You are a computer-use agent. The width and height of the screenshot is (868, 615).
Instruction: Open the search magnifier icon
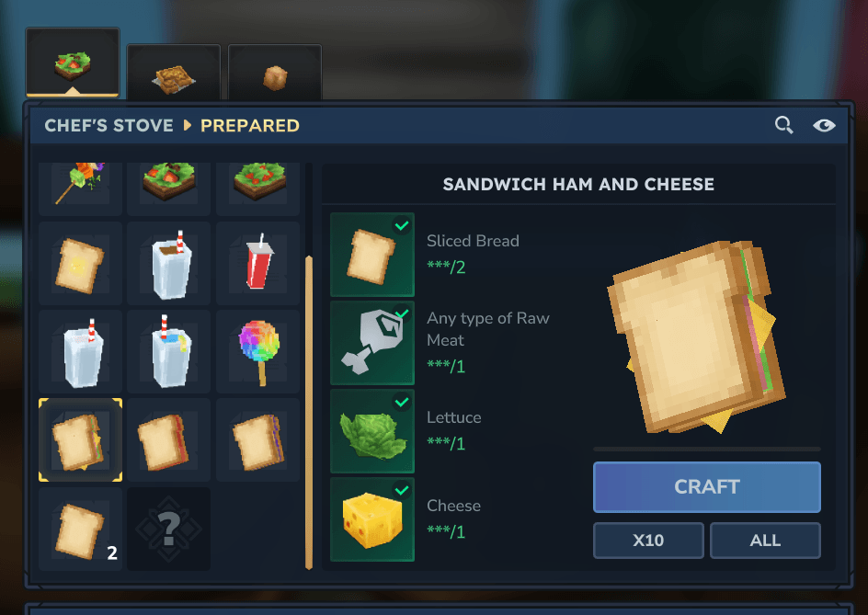tap(783, 125)
